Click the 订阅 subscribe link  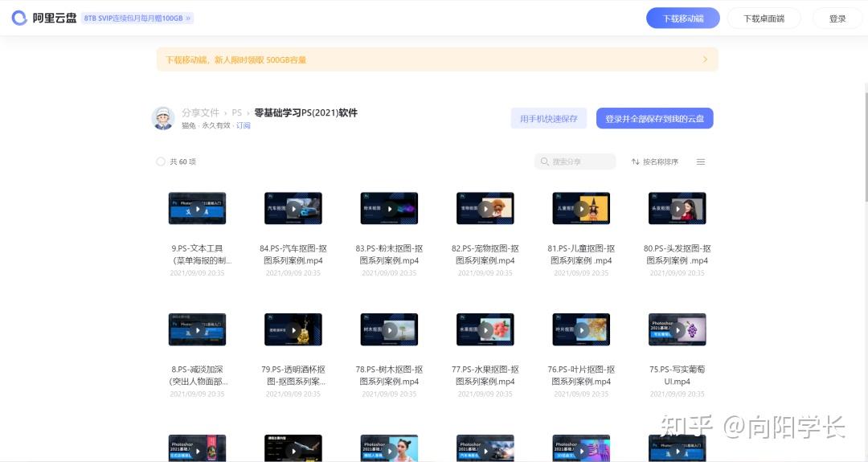(244, 125)
